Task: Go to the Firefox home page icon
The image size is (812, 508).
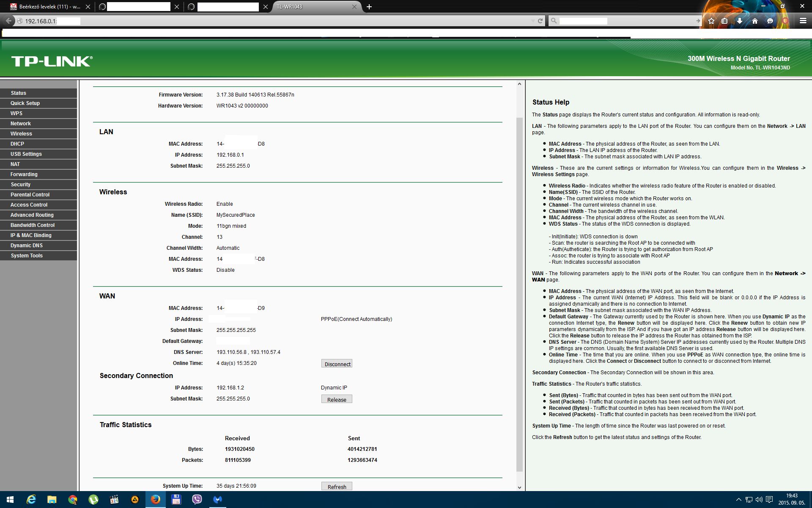Action: [755, 21]
